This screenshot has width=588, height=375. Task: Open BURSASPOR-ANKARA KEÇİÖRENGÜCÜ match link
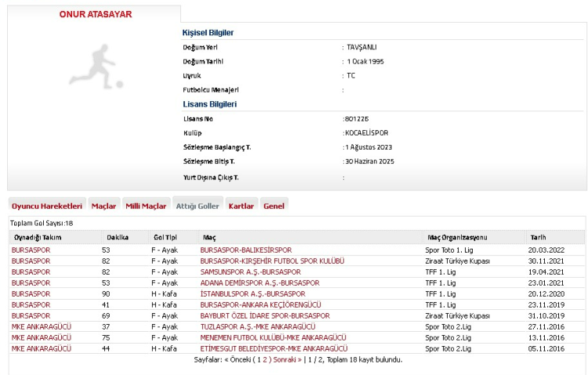(x=260, y=304)
